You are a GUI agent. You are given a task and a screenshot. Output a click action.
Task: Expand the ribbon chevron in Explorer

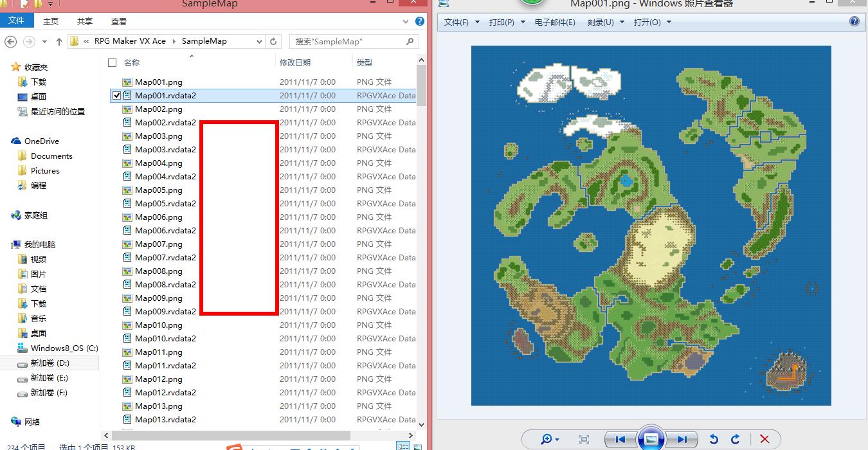tap(407, 21)
